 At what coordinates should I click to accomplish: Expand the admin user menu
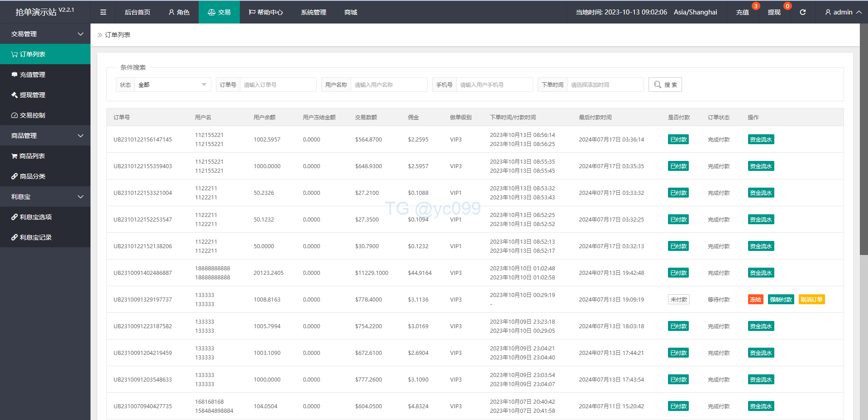(843, 12)
